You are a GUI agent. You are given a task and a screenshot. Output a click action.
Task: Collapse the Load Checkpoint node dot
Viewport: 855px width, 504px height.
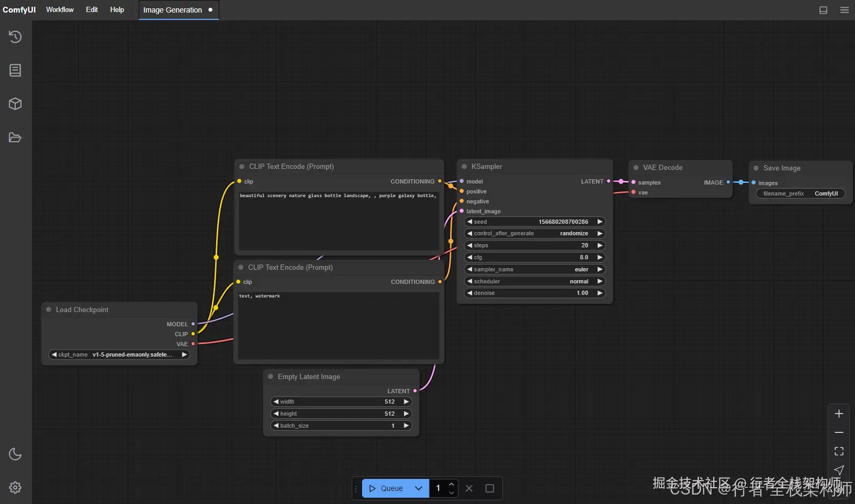(49, 310)
